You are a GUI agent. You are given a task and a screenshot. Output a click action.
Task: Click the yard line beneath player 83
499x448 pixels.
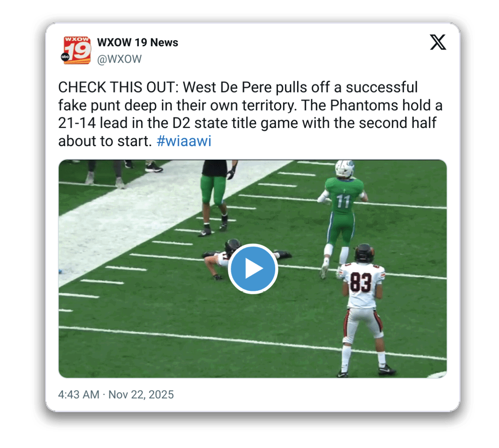[x=253, y=343]
